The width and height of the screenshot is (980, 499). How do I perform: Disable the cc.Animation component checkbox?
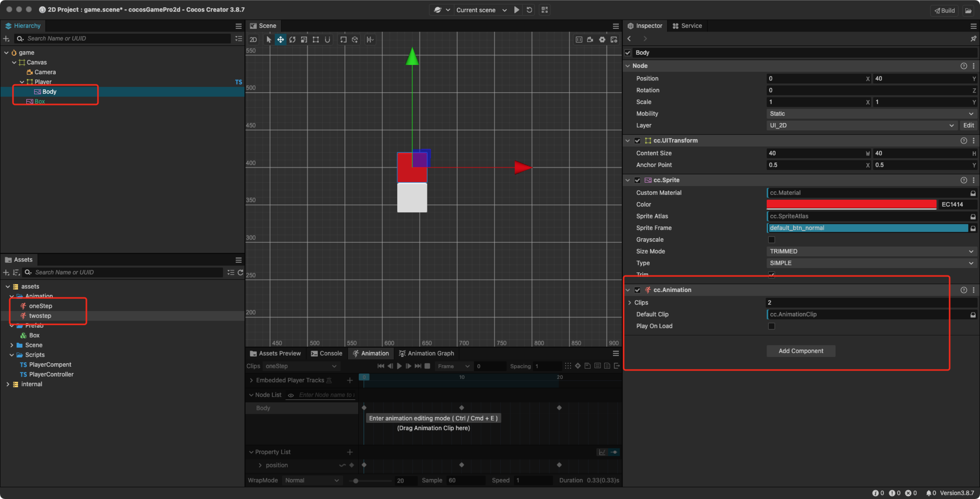tap(637, 290)
